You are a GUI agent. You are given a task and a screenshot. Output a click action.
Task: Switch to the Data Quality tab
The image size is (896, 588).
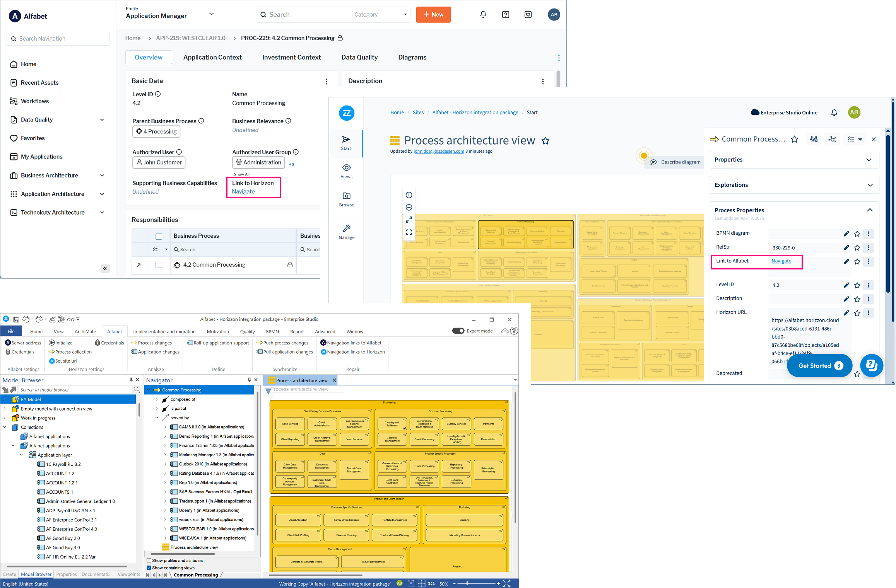(359, 57)
